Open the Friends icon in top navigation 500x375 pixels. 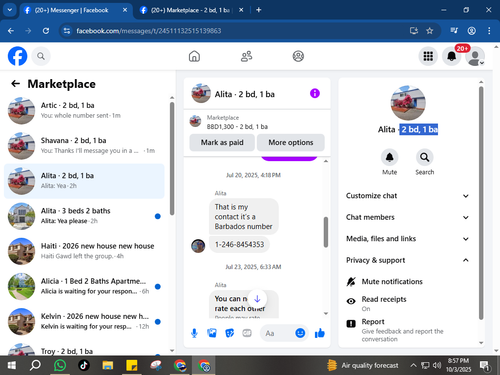click(246, 56)
